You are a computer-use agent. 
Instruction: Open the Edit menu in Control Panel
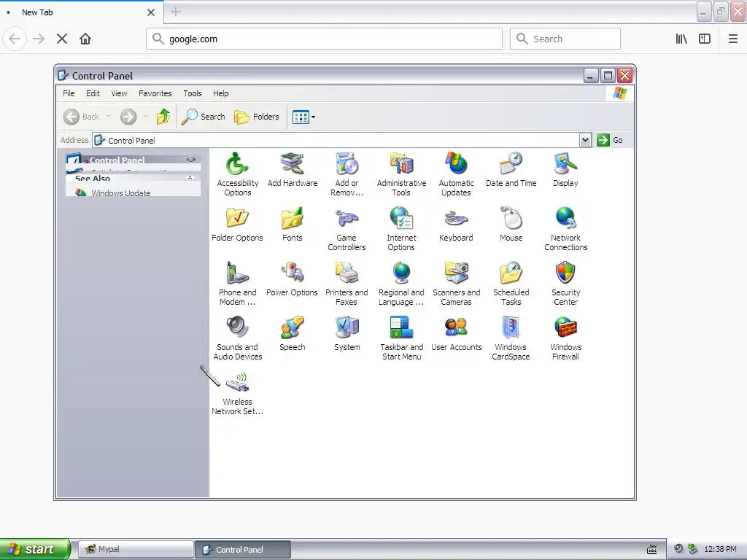click(x=93, y=93)
